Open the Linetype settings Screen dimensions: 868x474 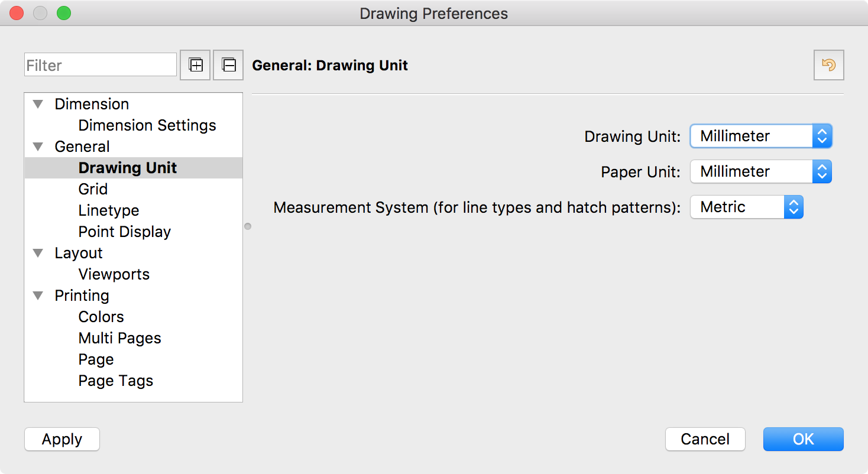pos(109,210)
